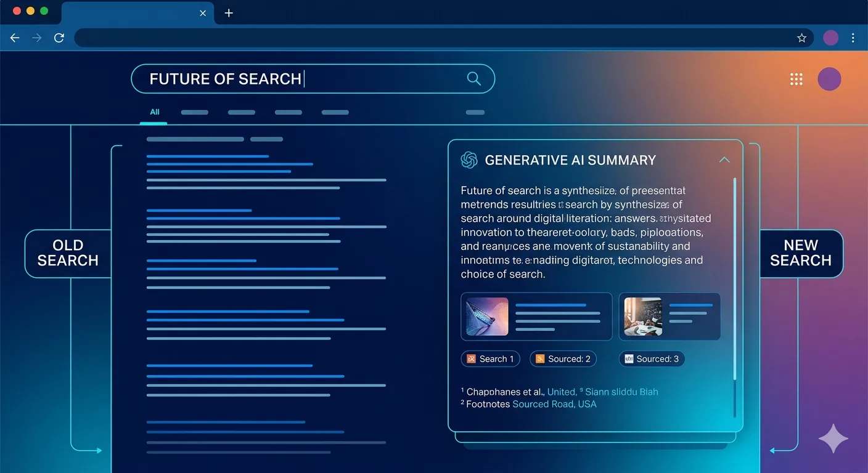Click the purple account avatar on page
This screenshot has width=868, height=473.
click(x=829, y=79)
